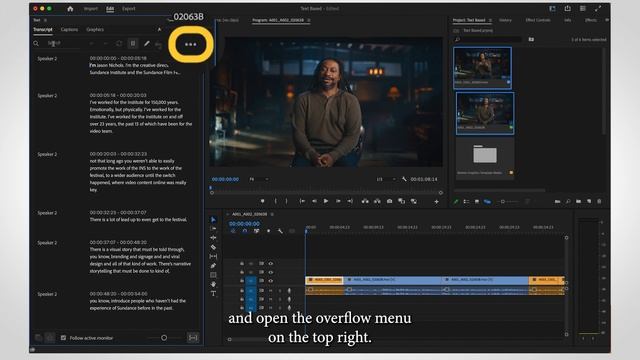This screenshot has height=360, width=640.
Task: Switch Project panel to list view
Action: pos(466,202)
